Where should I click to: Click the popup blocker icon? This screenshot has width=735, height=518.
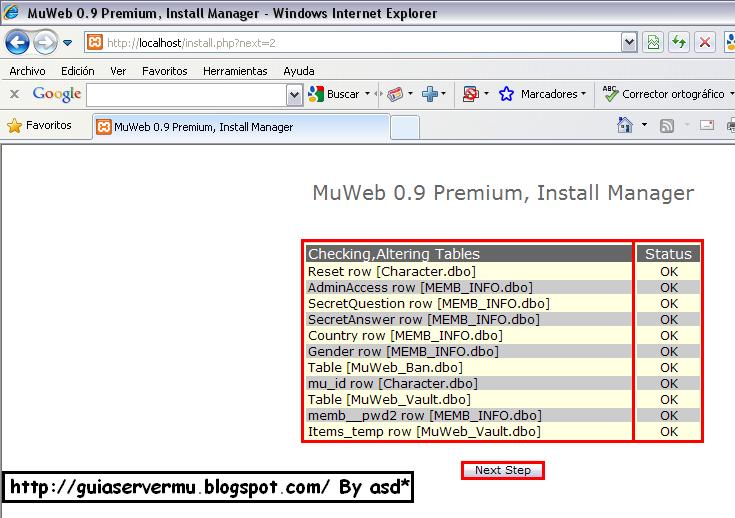(471, 94)
